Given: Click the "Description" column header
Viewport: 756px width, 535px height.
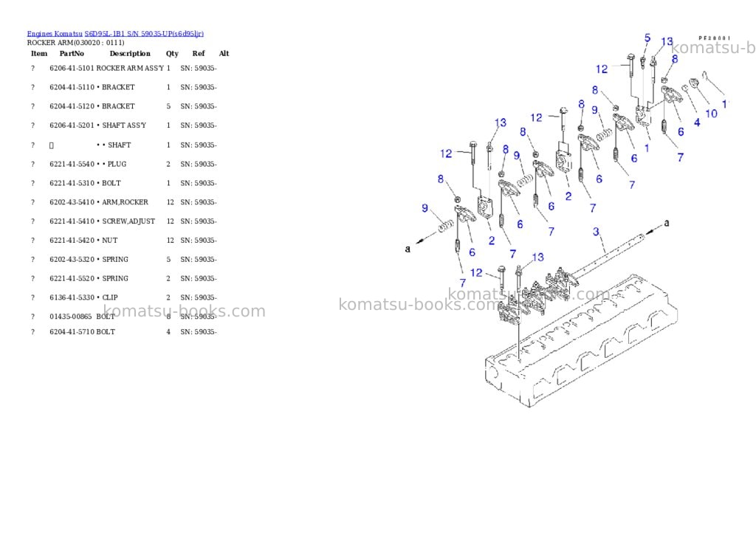Looking at the screenshot, I should (130, 53).
